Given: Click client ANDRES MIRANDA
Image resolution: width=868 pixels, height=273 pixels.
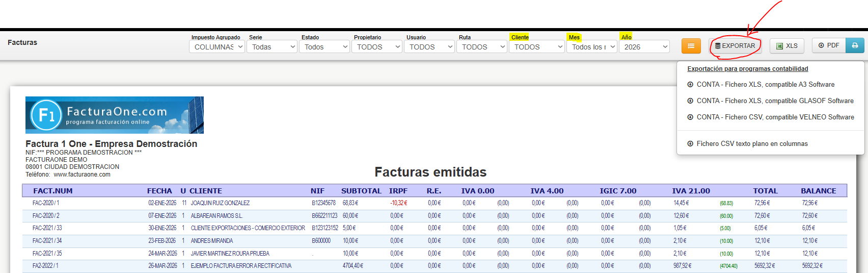Looking at the screenshot, I should click(212, 241).
